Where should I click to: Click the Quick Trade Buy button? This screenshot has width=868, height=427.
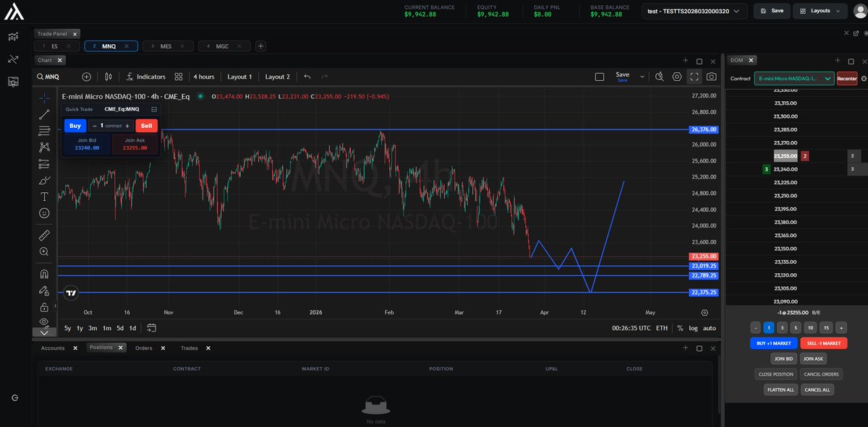pyautogui.click(x=75, y=126)
